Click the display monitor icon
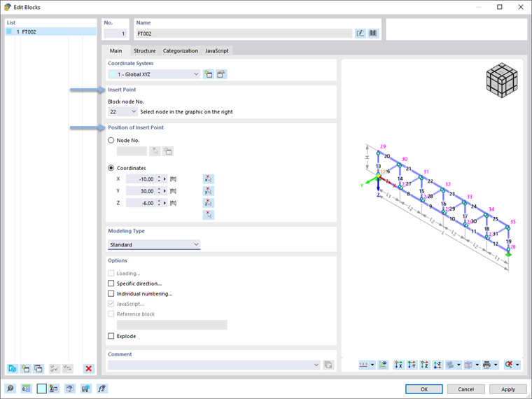The width and height of the screenshot is (532, 399). coord(70,388)
